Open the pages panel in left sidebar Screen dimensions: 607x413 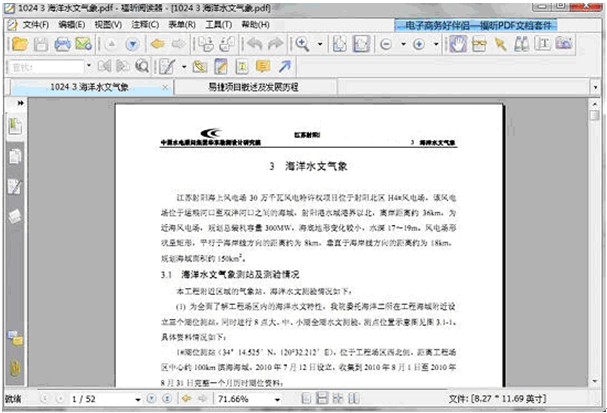pyautogui.click(x=16, y=157)
